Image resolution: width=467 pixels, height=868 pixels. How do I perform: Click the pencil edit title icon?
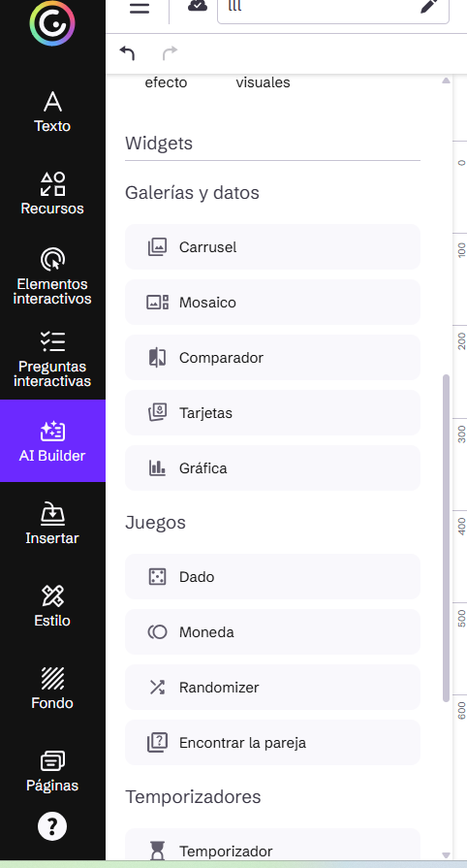pyautogui.click(x=429, y=7)
